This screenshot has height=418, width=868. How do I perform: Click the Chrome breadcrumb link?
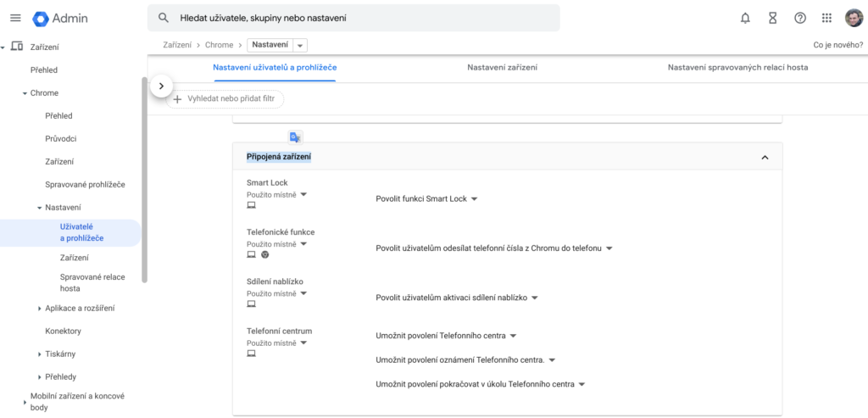click(218, 45)
